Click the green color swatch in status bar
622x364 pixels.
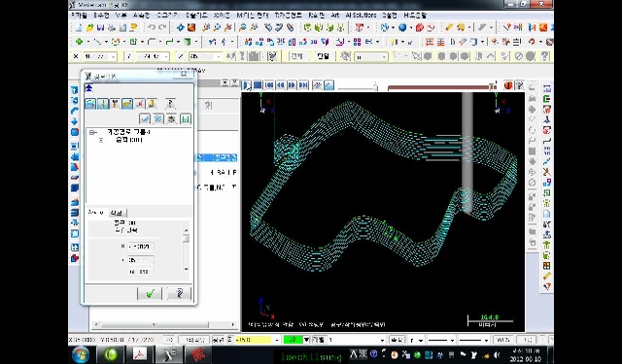pos(293,340)
